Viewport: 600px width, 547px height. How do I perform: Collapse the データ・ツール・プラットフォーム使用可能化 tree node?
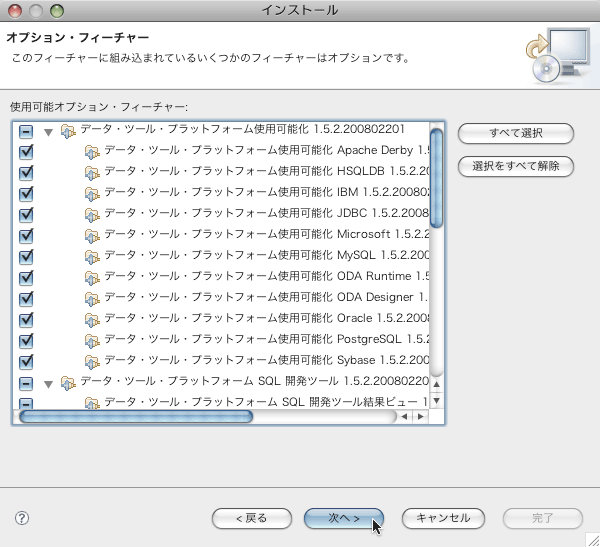tap(48, 132)
